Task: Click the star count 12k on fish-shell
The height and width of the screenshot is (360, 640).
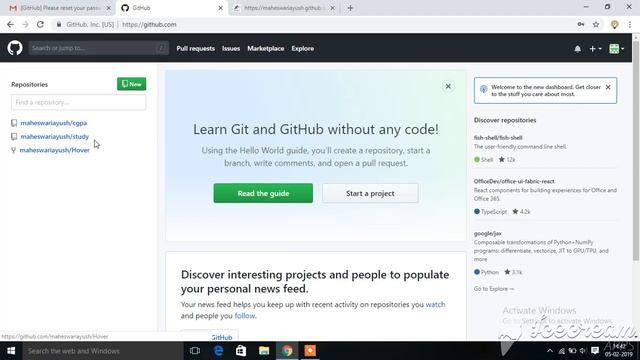Action: (x=507, y=160)
